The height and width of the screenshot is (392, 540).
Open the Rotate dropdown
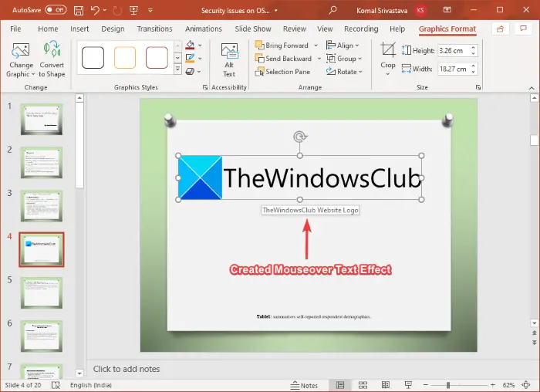coord(344,72)
